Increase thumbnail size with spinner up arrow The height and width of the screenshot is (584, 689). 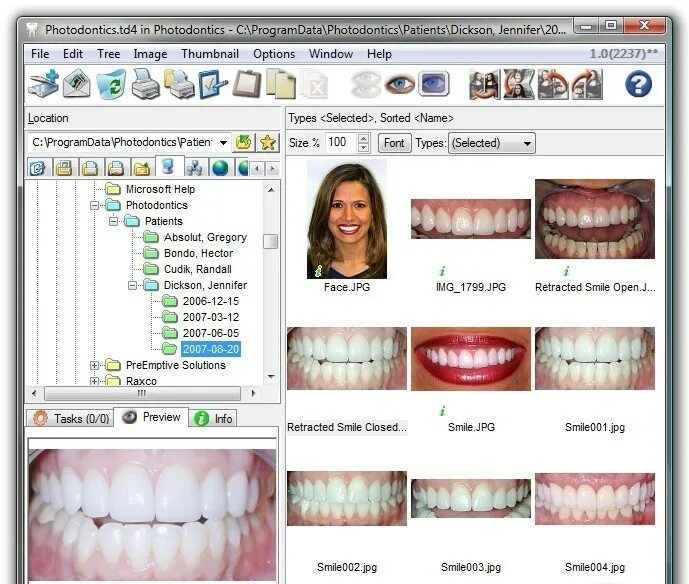coord(363,138)
